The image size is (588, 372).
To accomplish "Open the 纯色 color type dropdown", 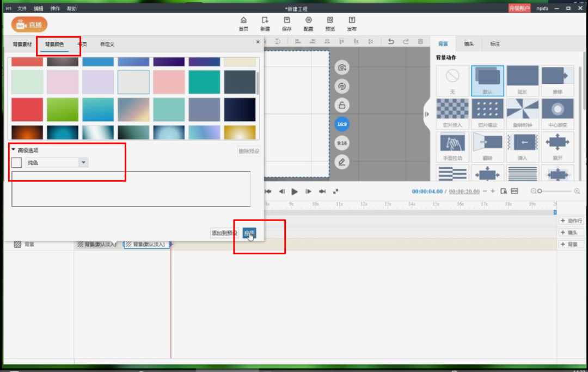I will pyautogui.click(x=83, y=162).
